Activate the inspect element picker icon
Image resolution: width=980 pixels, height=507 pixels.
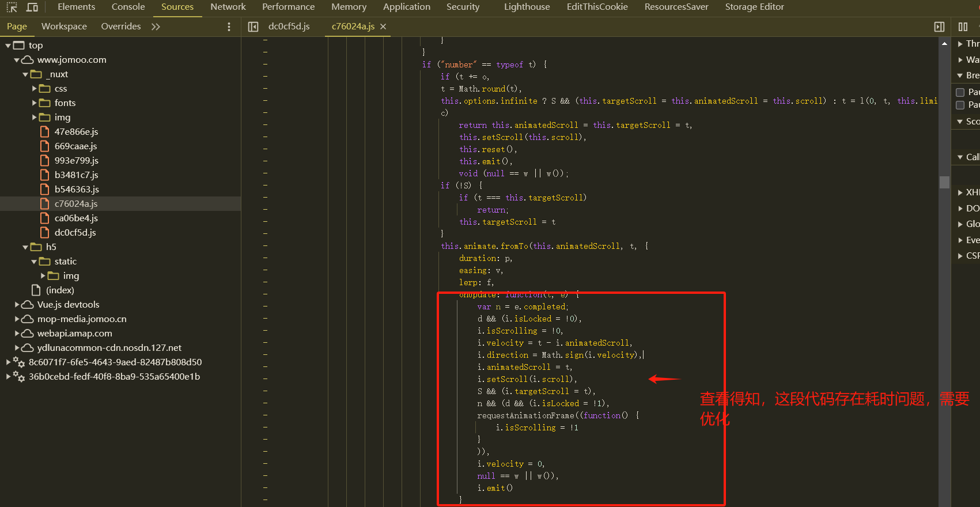(x=12, y=7)
